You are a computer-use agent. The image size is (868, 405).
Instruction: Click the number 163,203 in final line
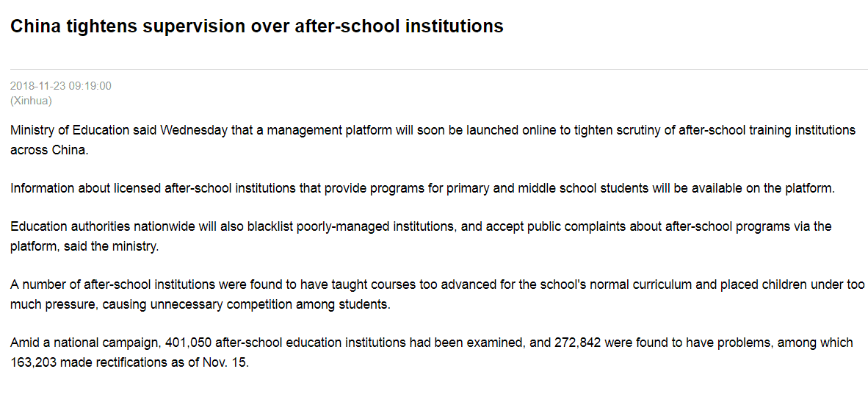(x=33, y=363)
